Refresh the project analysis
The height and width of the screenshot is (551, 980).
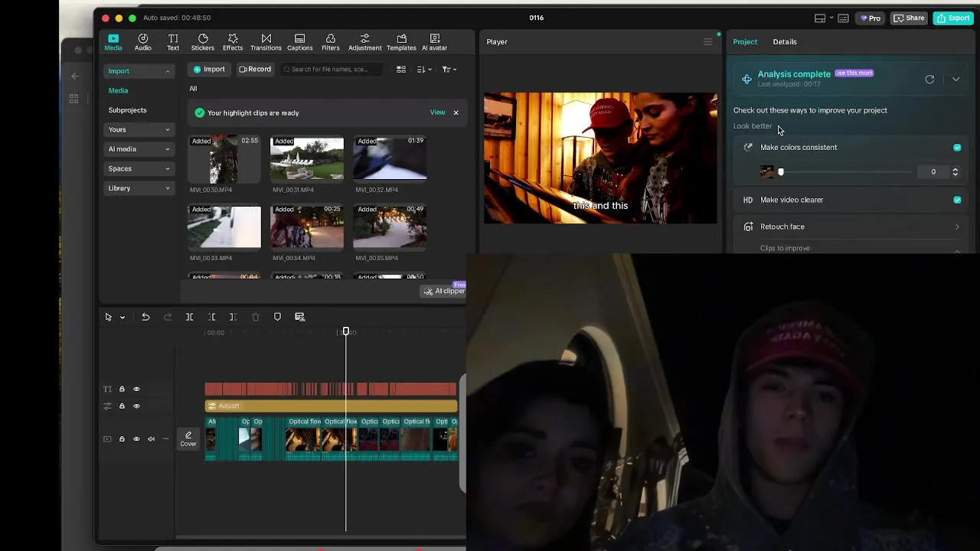[929, 79]
